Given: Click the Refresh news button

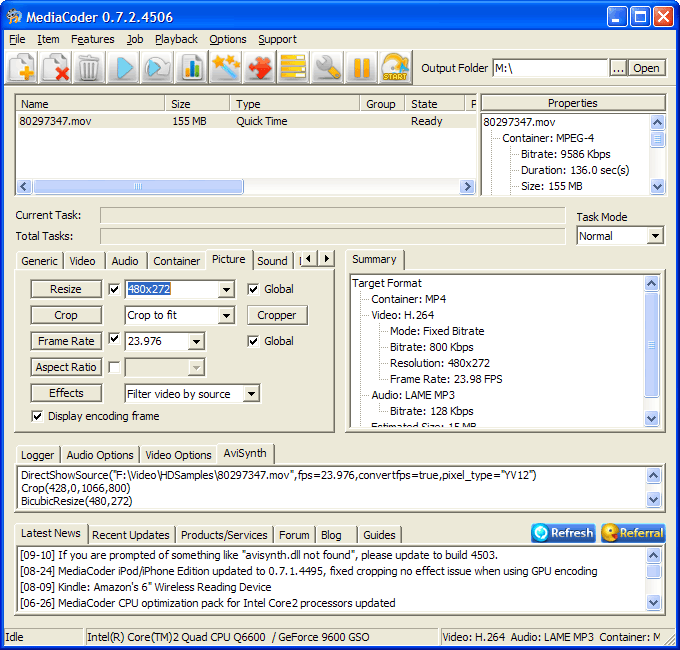Looking at the screenshot, I should [563, 533].
